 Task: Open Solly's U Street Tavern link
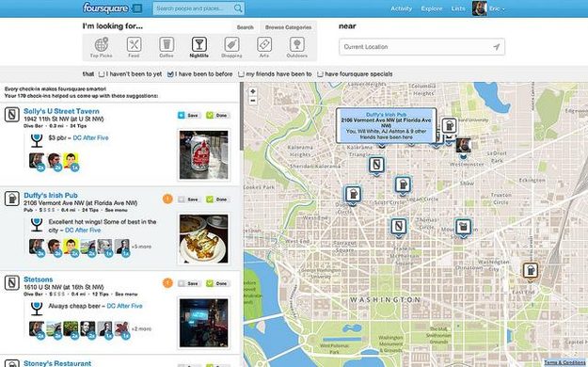click(x=61, y=111)
